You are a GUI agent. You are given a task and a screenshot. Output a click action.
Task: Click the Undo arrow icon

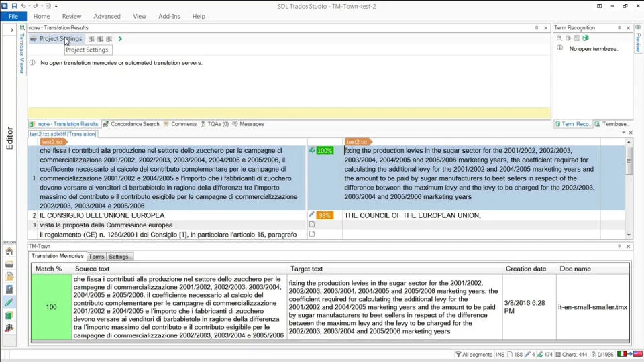point(23,6)
